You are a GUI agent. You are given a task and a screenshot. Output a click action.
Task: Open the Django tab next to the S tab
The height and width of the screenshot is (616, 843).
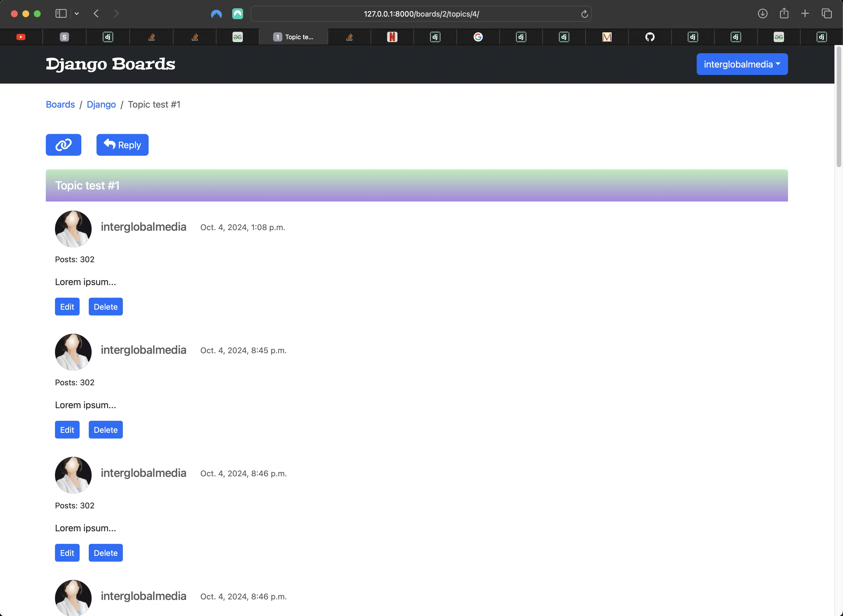108,37
